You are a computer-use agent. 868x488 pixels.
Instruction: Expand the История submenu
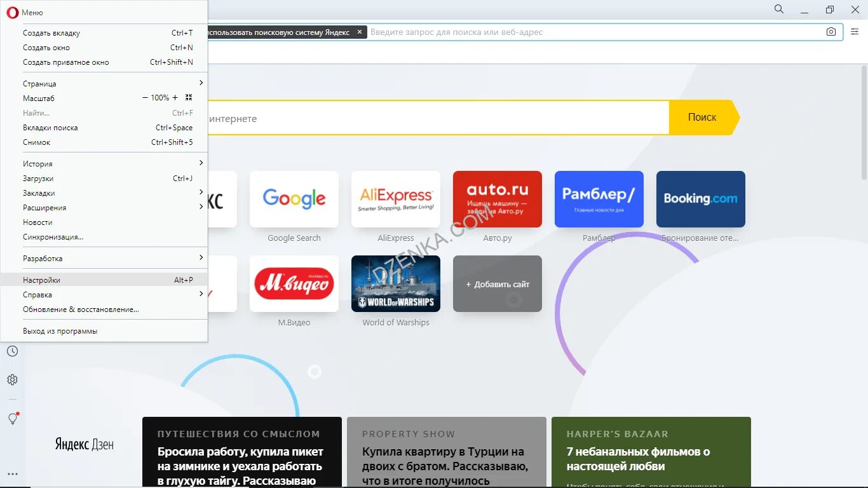(x=104, y=164)
